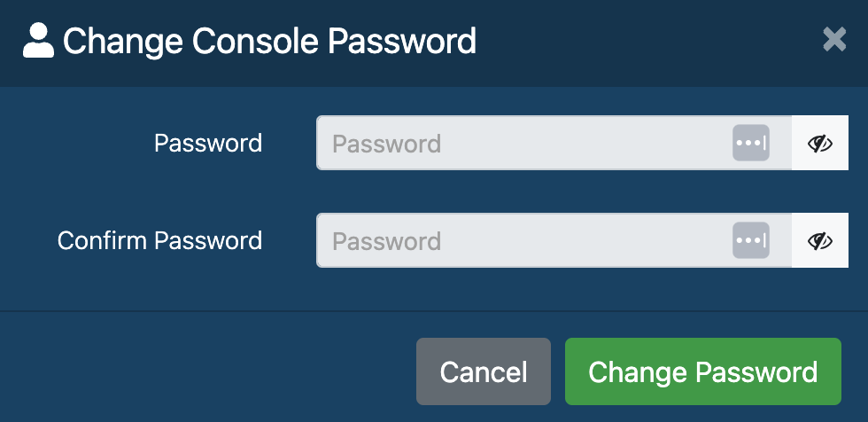Screen dimensions: 868x422
Task: Reveal Confirm Password using its eye icon
Action: pos(820,240)
